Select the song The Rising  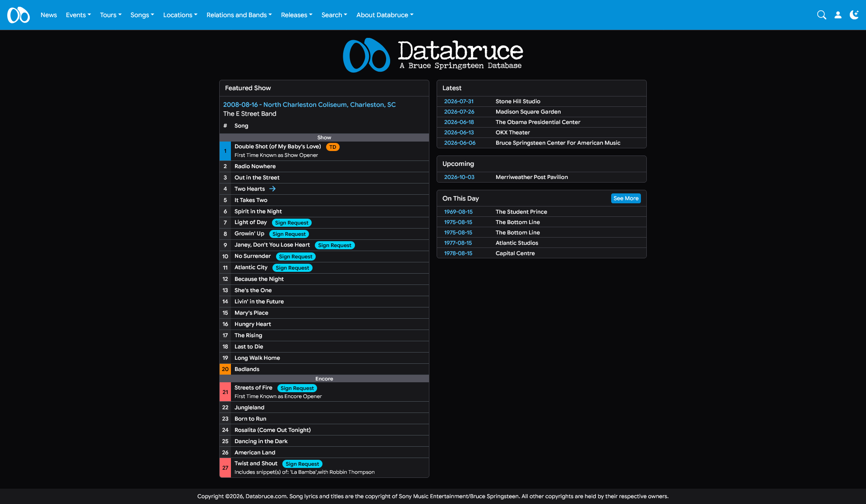tap(248, 335)
